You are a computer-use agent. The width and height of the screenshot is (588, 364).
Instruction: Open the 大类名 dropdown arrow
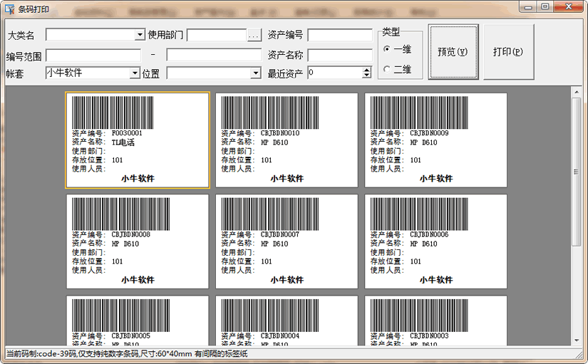coord(140,35)
